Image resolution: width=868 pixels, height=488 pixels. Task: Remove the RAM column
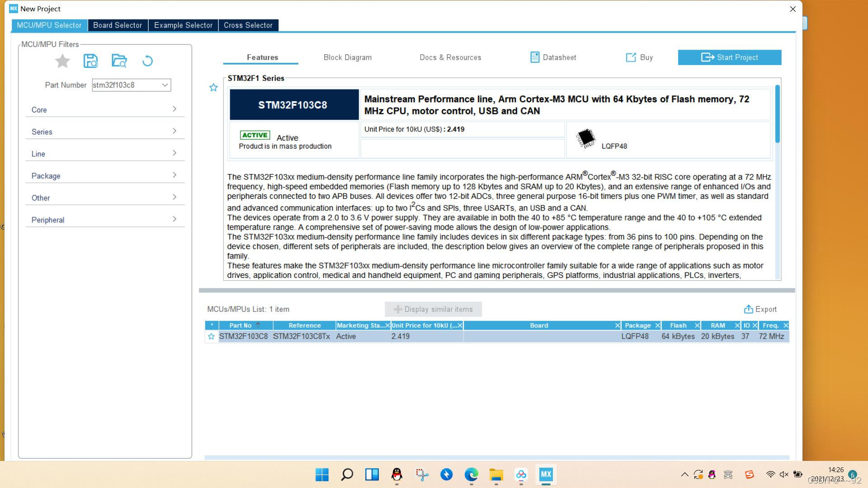(737, 326)
